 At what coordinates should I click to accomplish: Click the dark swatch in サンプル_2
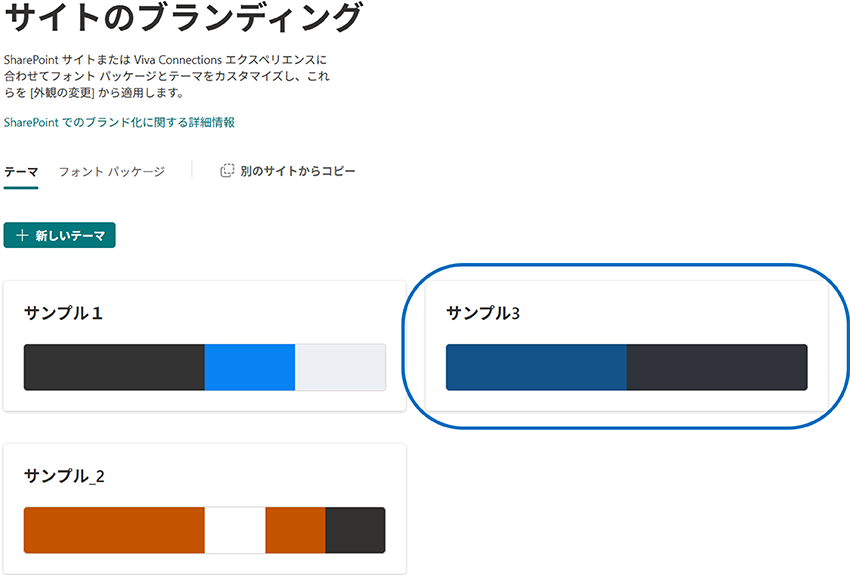click(x=355, y=530)
